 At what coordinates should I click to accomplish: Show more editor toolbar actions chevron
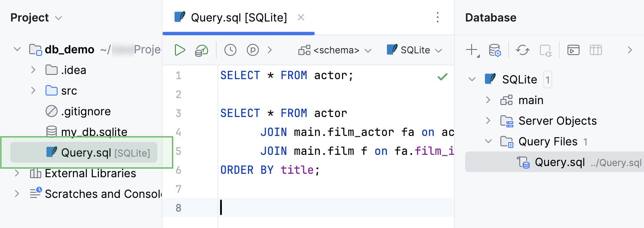tap(270, 50)
